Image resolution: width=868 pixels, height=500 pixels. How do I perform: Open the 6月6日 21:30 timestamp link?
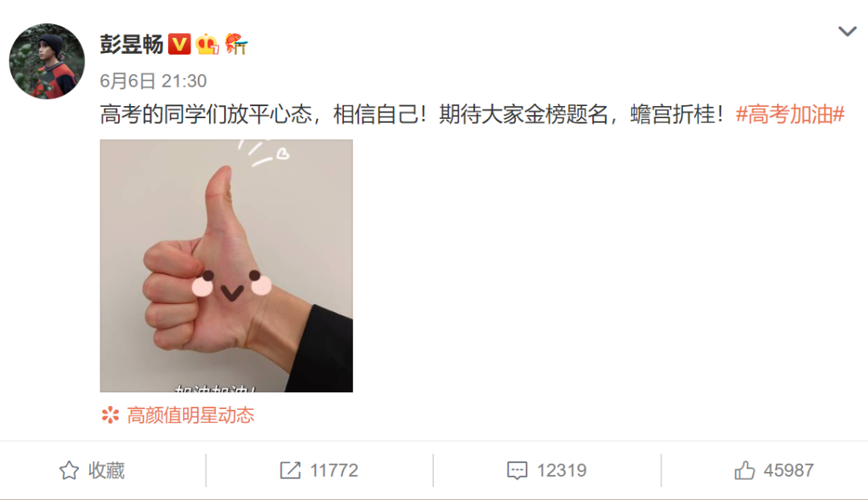154,81
